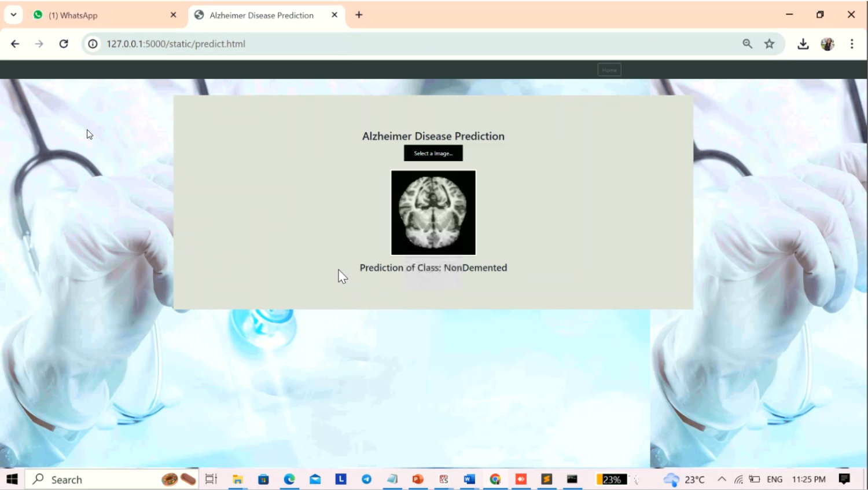Open the red screen recorder taskbar icon

point(521,480)
